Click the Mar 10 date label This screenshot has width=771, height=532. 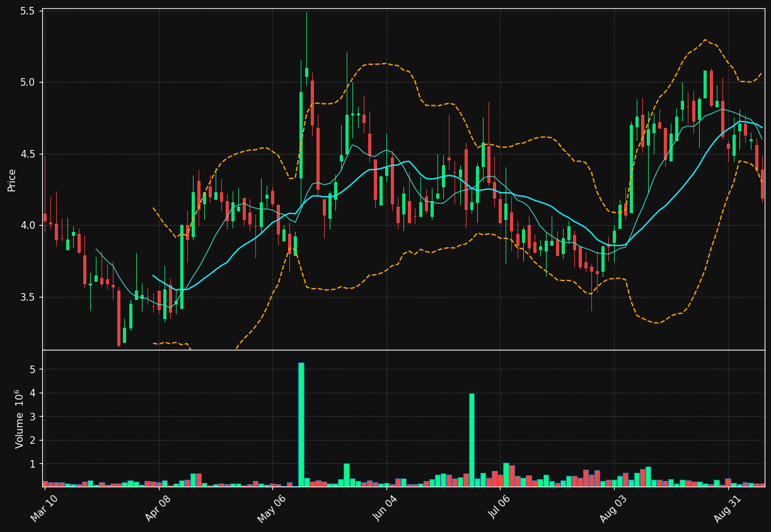(44, 509)
